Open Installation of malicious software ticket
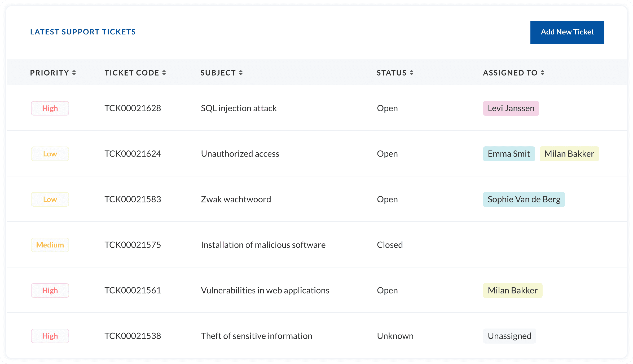This screenshot has width=633, height=364. point(263,245)
